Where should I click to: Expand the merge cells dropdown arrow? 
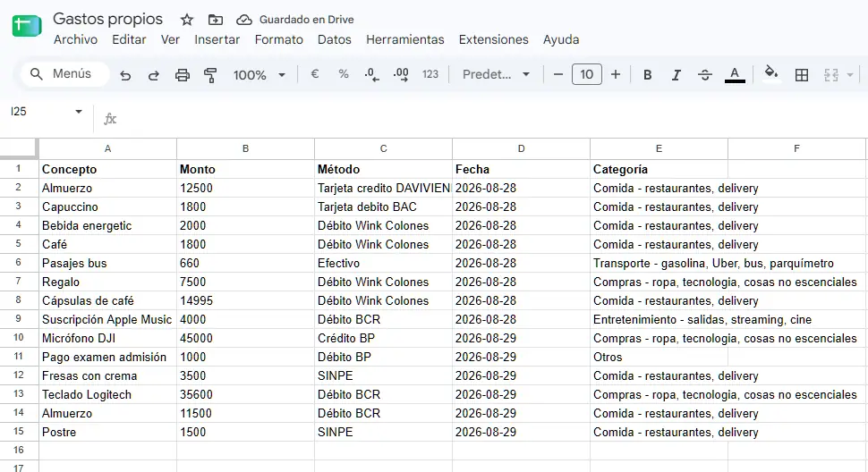point(850,74)
